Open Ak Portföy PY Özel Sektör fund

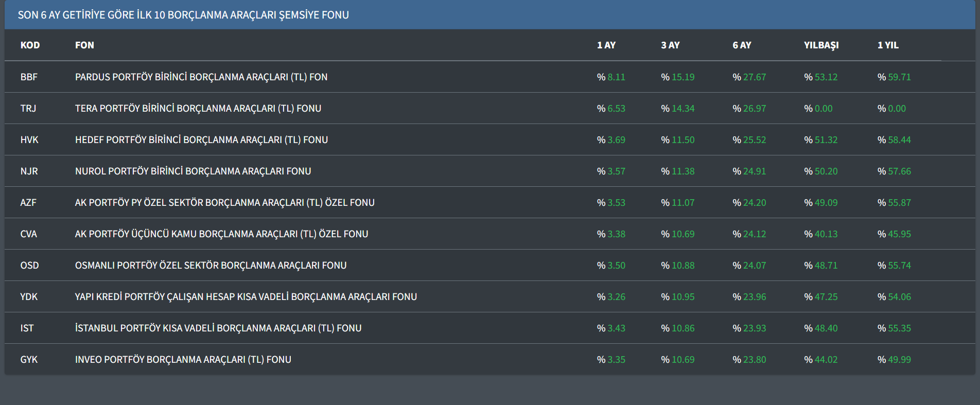pos(224,203)
